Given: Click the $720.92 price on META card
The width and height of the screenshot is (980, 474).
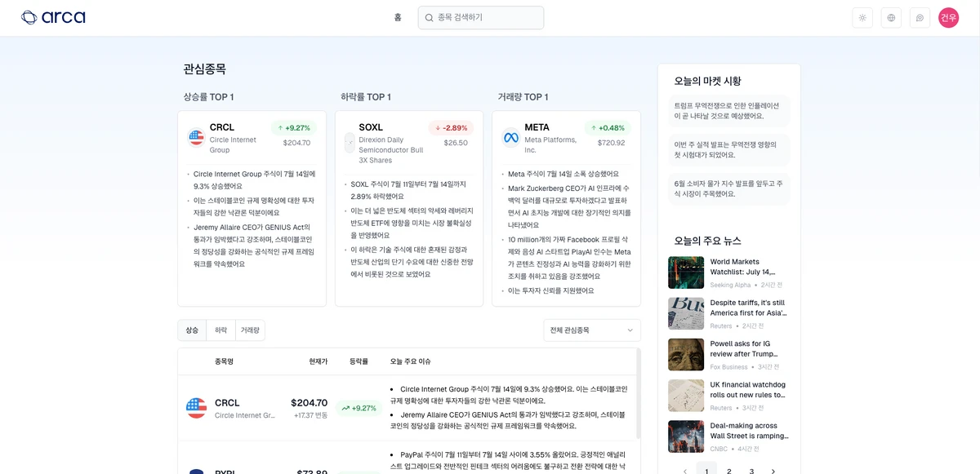Looking at the screenshot, I should click(611, 143).
